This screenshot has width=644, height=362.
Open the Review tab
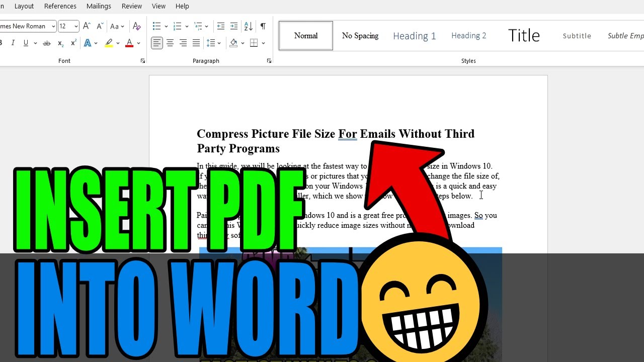[x=132, y=6]
